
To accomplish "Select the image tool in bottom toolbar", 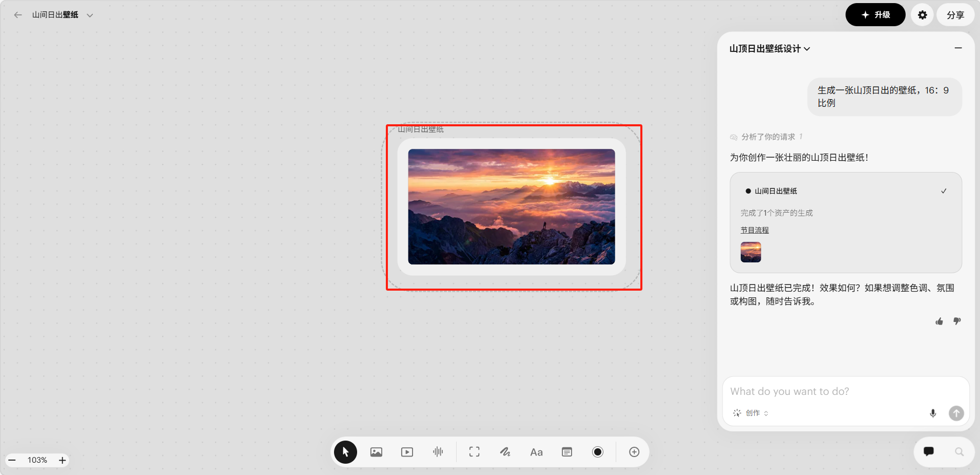I will [376, 452].
